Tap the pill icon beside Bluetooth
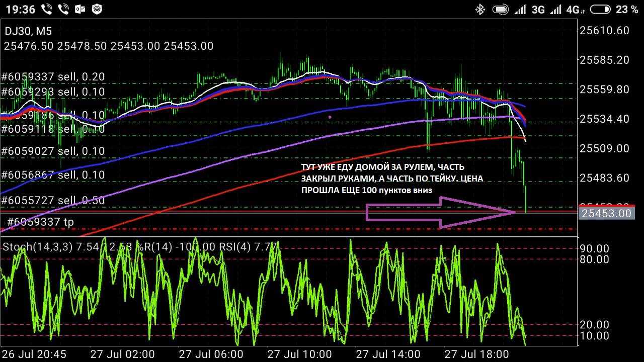Image resolution: width=644 pixels, height=362 pixels. 500,10
